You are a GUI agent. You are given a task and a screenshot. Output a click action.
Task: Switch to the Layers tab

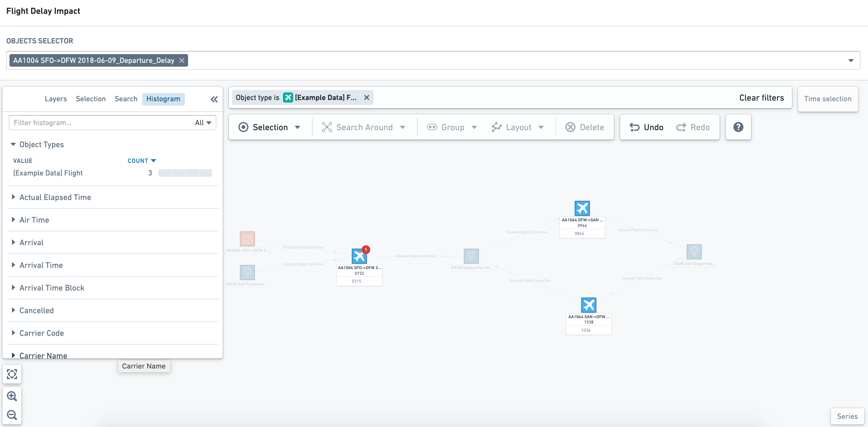tap(55, 99)
